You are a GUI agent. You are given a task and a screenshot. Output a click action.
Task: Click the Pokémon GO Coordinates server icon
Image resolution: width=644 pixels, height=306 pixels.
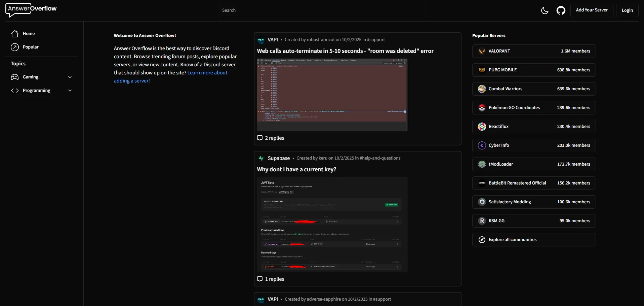pos(482,108)
